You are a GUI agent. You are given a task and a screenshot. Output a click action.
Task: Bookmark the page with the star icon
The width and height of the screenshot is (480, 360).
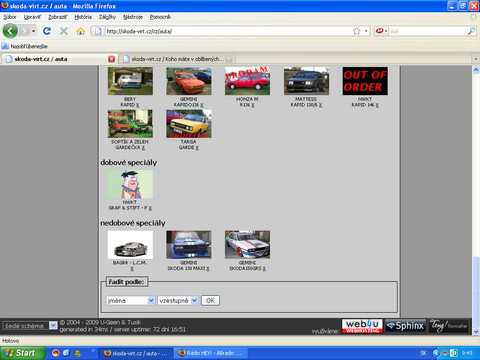[x=357, y=31]
